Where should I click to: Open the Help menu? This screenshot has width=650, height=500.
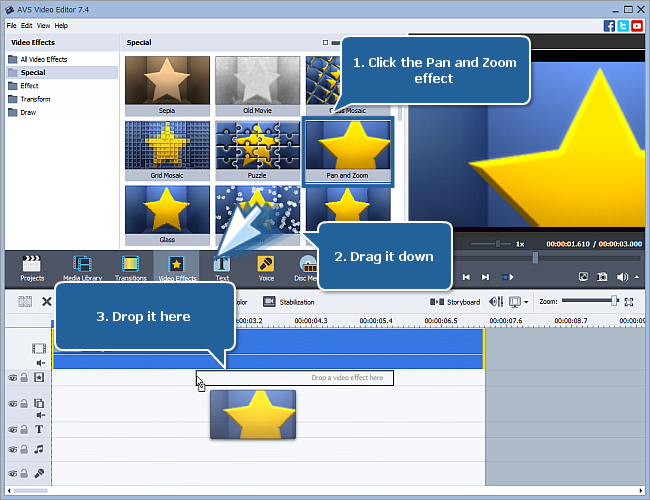coord(61,26)
